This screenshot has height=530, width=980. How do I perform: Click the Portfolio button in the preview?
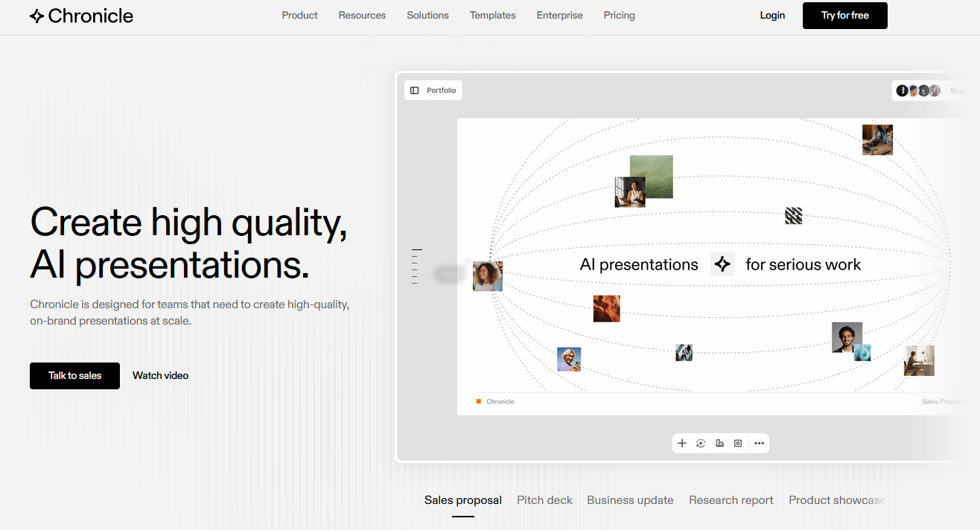click(433, 91)
